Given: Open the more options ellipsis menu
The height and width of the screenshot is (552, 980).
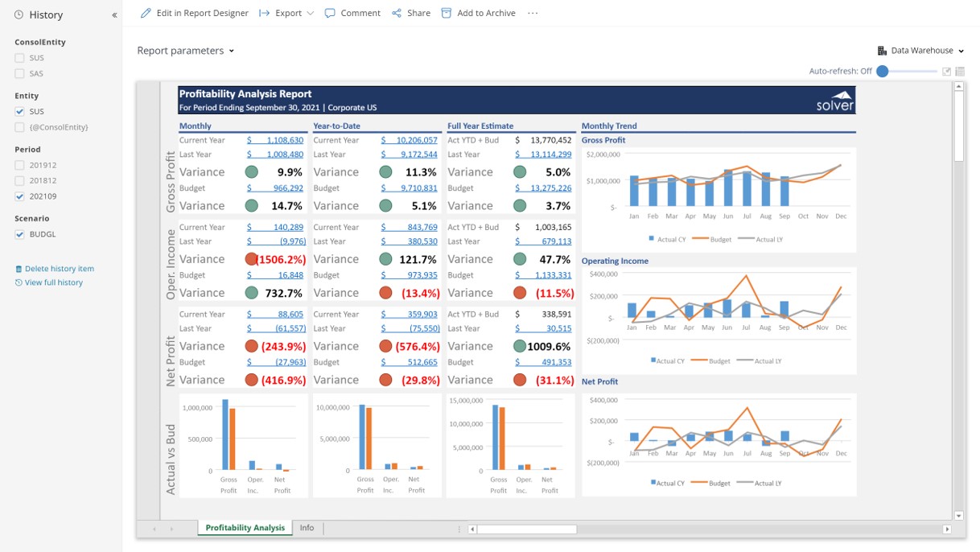Looking at the screenshot, I should click(x=533, y=13).
